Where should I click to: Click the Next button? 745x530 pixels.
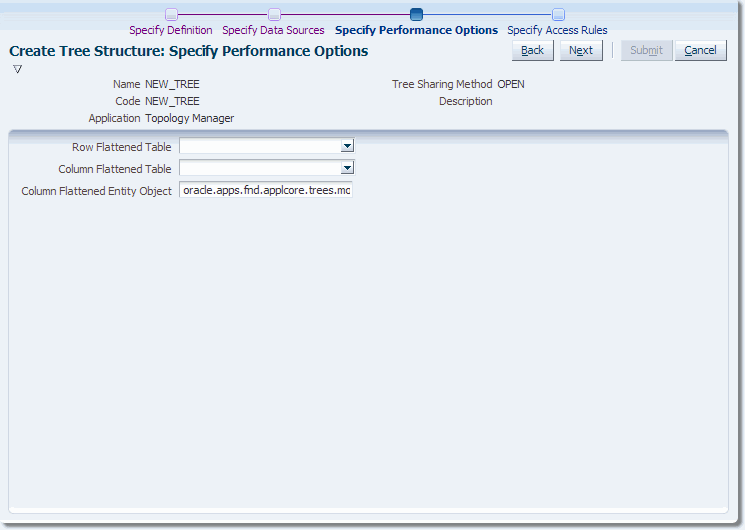point(581,50)
